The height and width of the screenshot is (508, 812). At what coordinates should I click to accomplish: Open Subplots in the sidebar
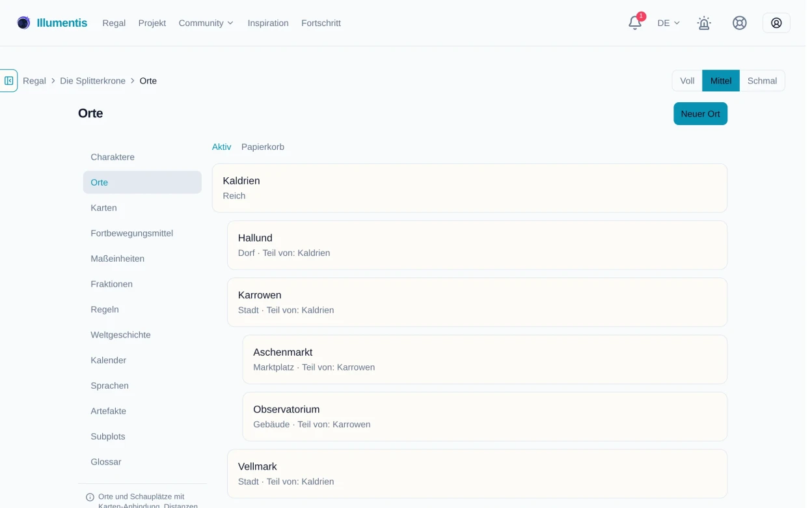coord(142,436)
